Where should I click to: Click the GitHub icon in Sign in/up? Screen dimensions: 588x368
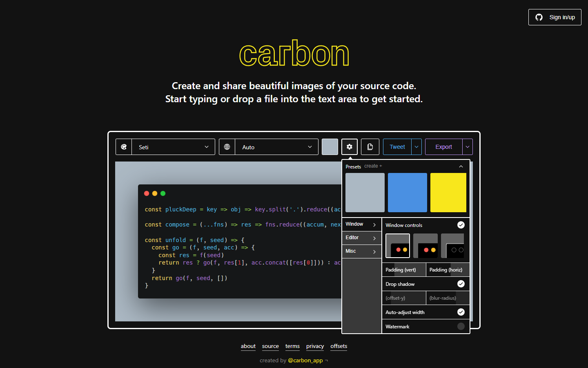pos(539,17)
